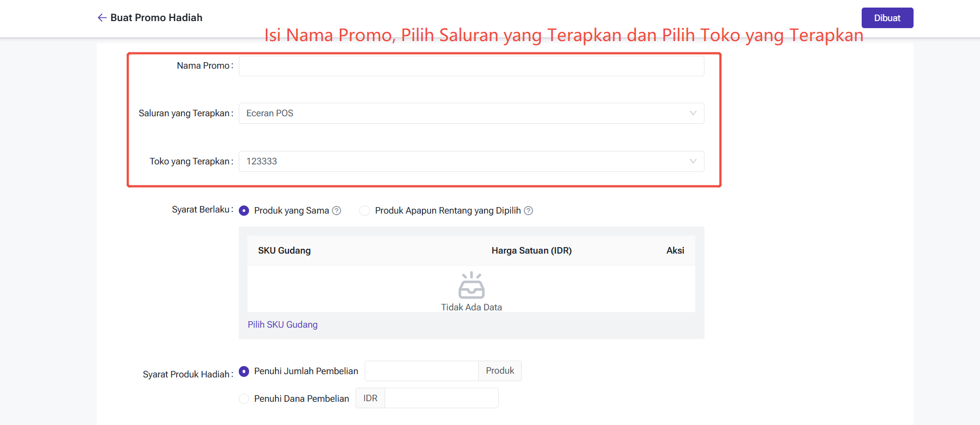
Task: Click the purchase quantity input before Produk
Action: tap(421, 371)
